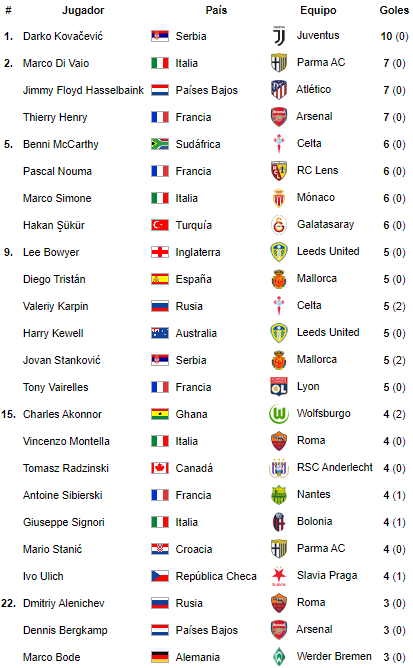The width and height of the screenshot is (413, 668).
Task: Click the Lyon club badge
Action: coord(279,387)
